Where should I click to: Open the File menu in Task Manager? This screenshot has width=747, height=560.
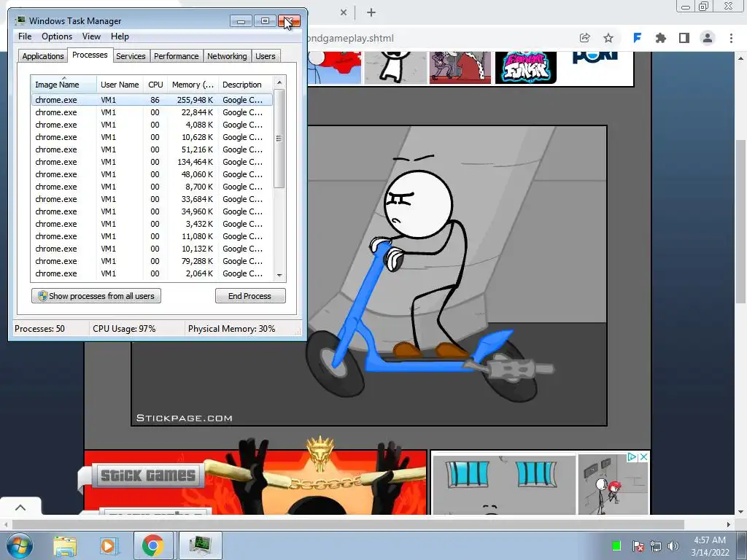(25, 36)
